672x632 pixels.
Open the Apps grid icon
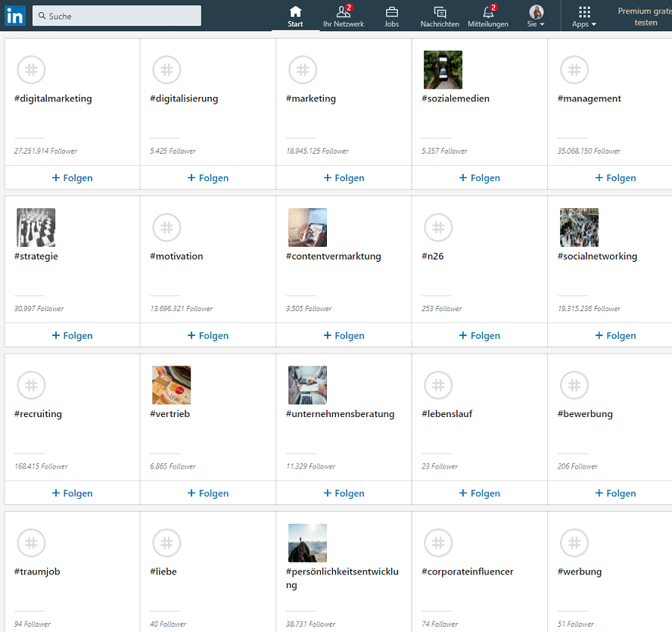(584, 11)
